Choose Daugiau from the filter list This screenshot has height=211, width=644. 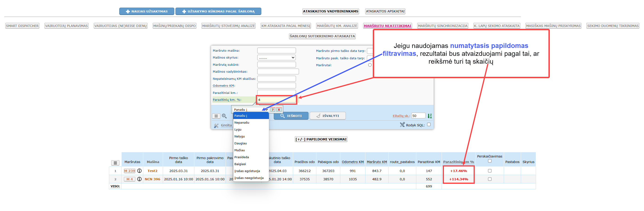[x=251, y=143]
